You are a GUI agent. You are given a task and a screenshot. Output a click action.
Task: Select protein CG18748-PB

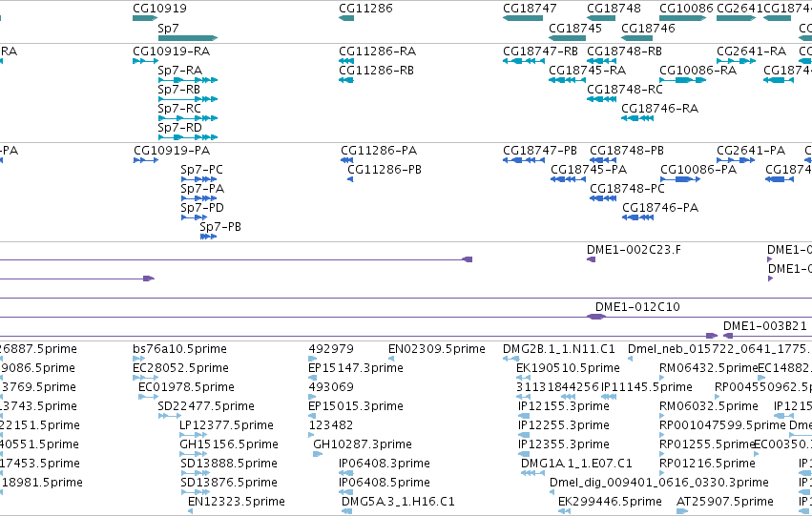pyautogui.click(x=627, y=150)
